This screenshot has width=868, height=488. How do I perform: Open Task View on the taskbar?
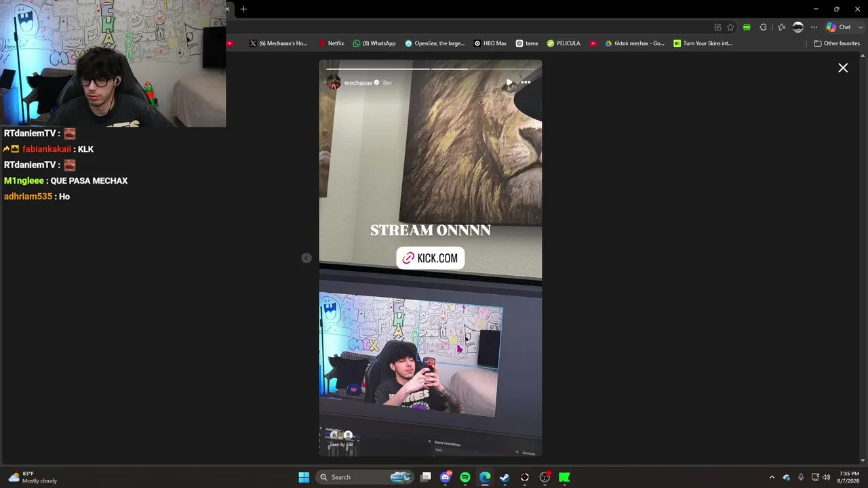point(426,477)
